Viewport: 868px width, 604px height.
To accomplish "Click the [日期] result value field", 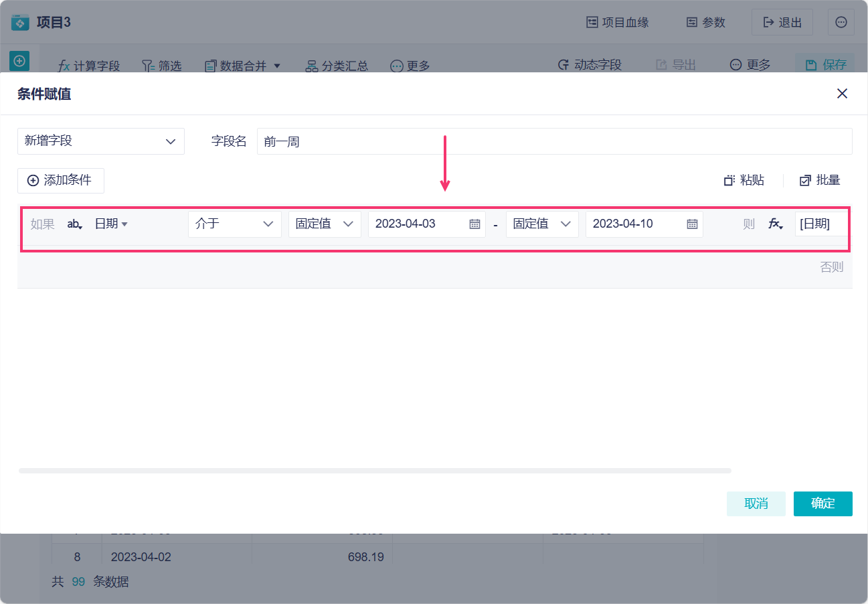I will pyautogui.click(x=822, y=224).
